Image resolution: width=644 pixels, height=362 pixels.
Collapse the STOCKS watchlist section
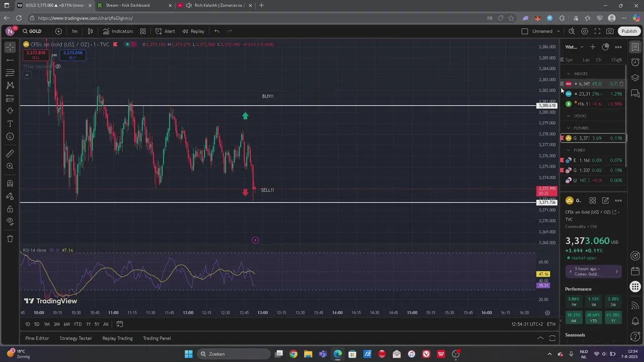pos(569,116)
